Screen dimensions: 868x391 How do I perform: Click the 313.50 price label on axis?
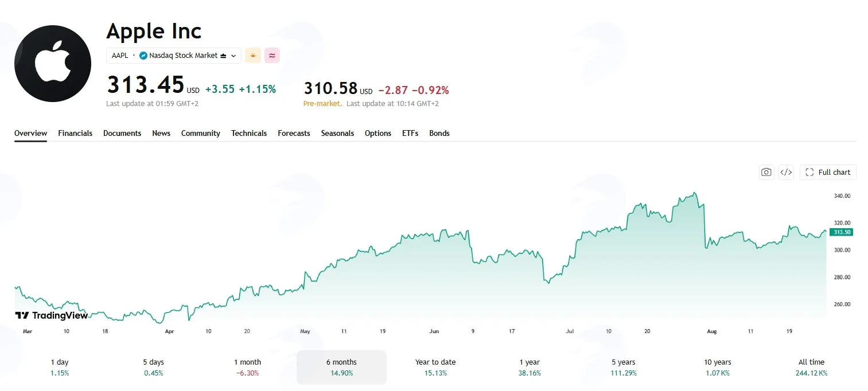point(842,232)
